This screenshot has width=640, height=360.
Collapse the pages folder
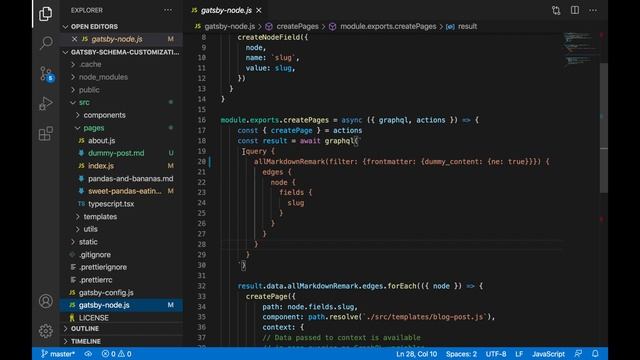121,128
